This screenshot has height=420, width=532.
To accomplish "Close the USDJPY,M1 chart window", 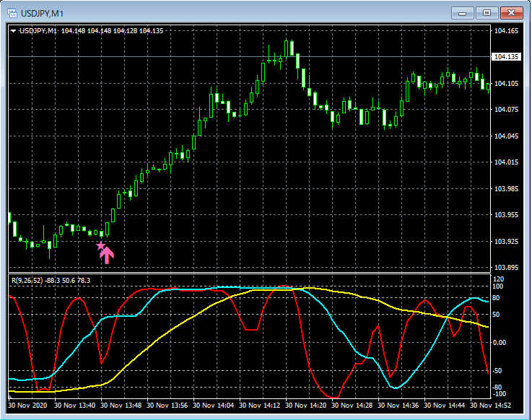I will [511, 13].
